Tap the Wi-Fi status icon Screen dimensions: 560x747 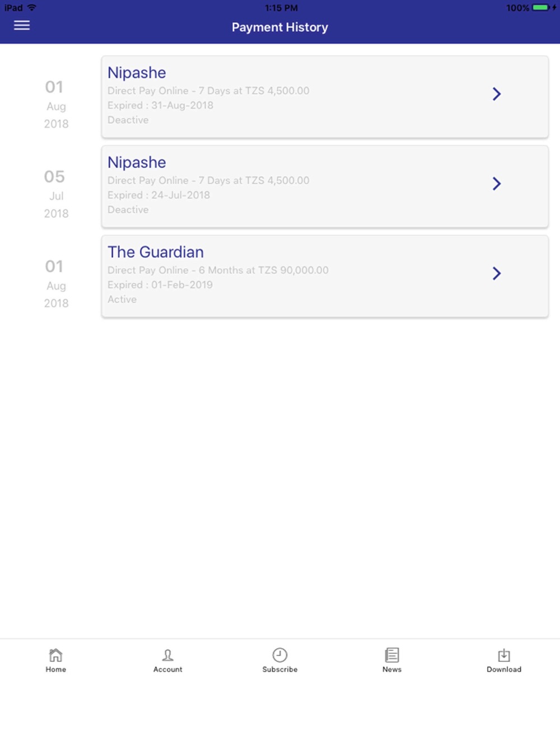pos(32,8)
